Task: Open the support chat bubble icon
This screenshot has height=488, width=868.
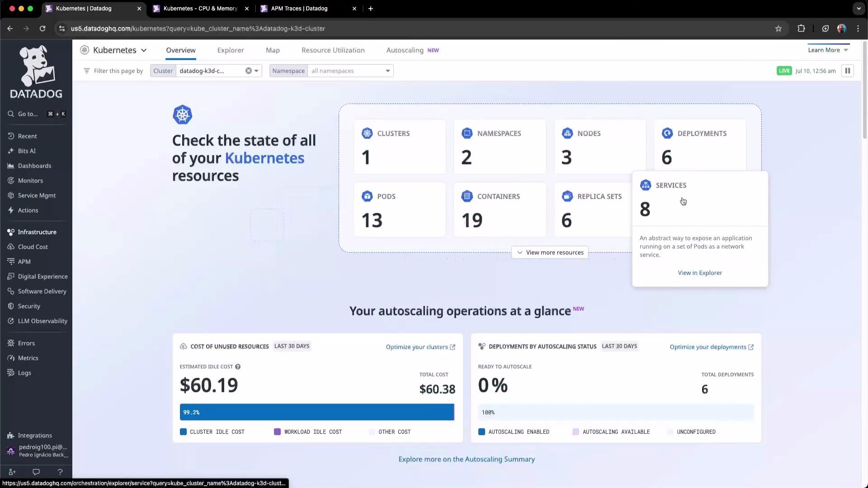Action: (x=36, y=472)
